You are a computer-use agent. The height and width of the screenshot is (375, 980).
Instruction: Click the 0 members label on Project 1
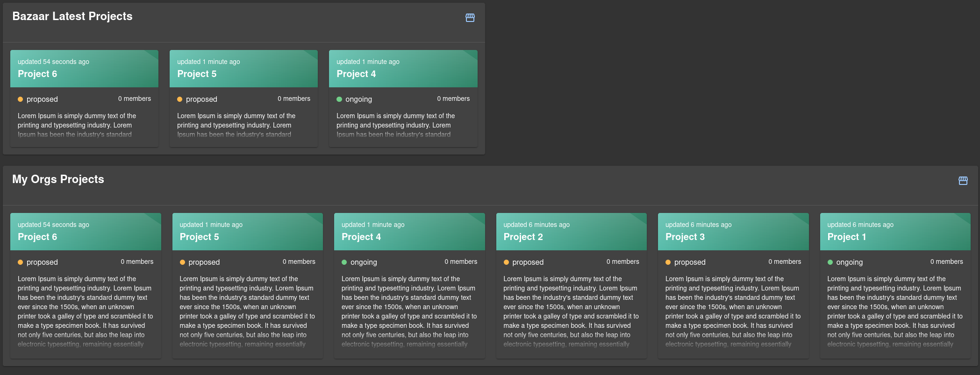946,262
